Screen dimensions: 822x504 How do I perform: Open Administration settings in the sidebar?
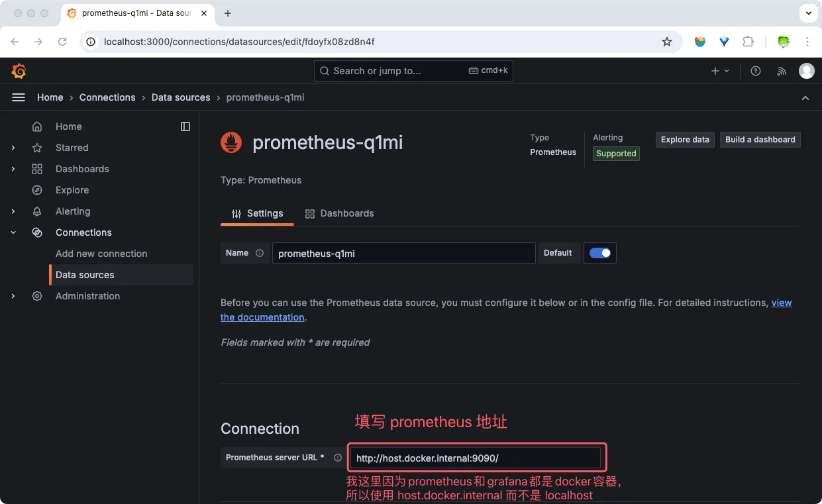click(x=87, y=296)
